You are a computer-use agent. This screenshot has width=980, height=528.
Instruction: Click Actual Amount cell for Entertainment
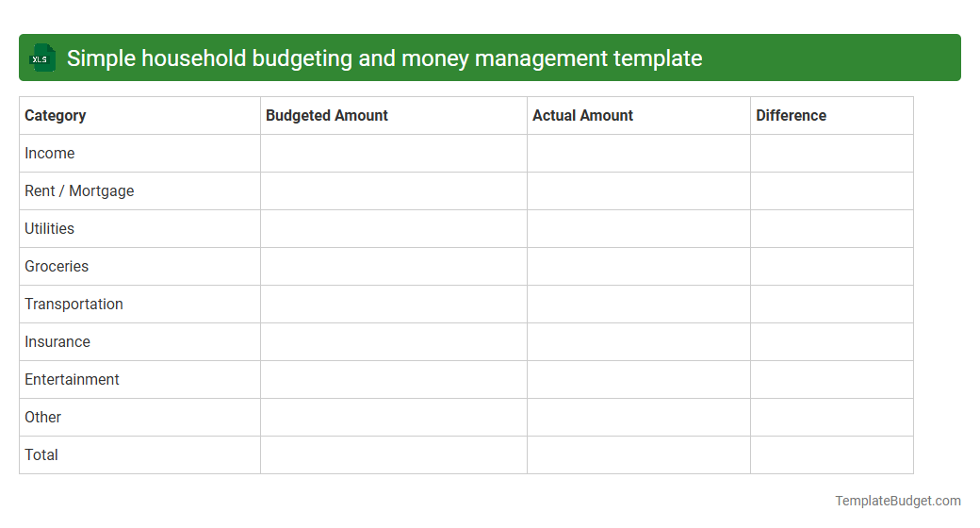click(639, 379)
